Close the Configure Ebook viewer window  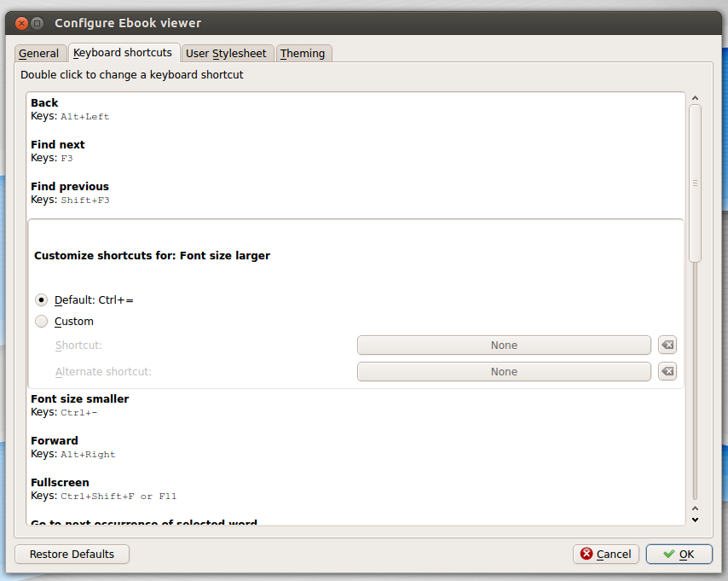click(x=22, y=23)
